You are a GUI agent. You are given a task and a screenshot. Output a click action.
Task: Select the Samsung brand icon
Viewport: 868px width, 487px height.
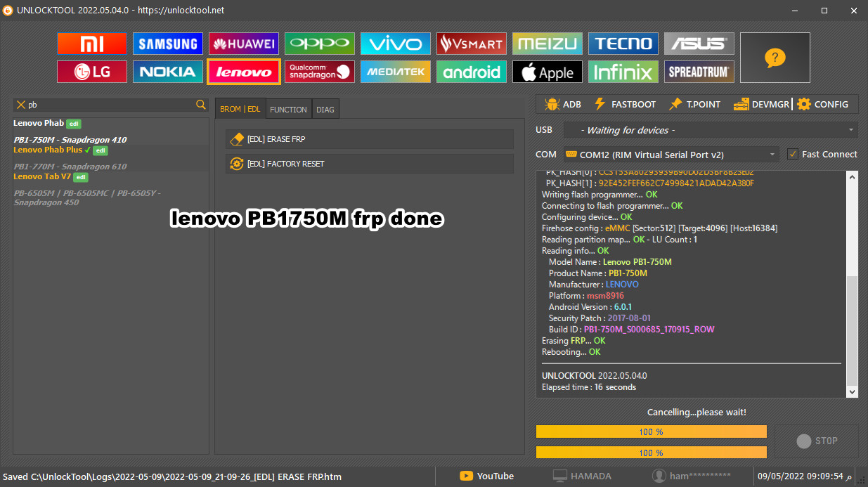tap(168, 44)
